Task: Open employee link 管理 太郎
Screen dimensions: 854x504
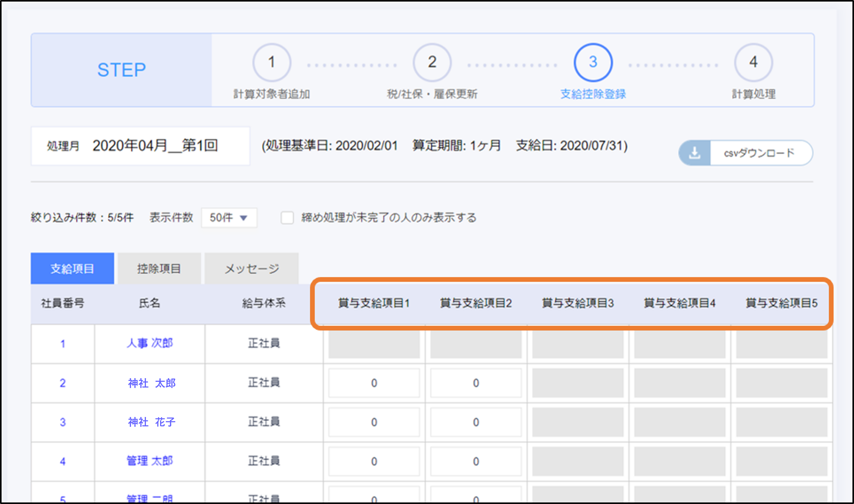Action: click(x=150, y=461)
